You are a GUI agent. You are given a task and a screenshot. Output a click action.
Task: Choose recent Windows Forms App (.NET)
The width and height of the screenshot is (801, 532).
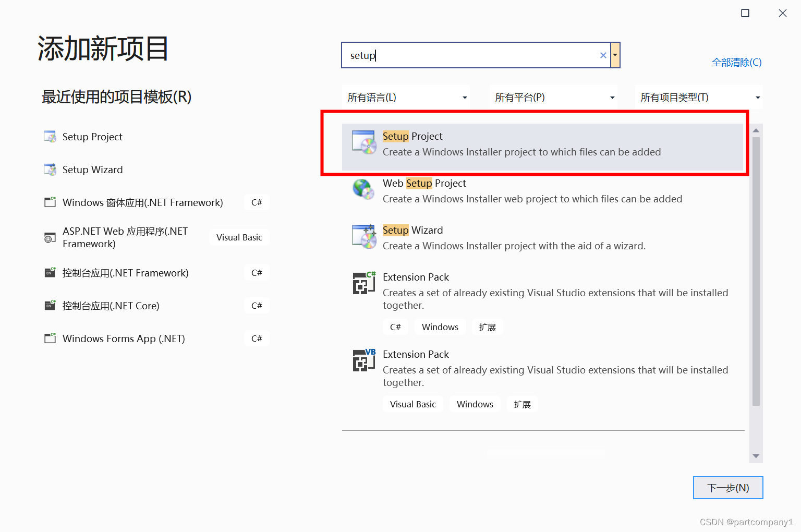pos(124,338)
